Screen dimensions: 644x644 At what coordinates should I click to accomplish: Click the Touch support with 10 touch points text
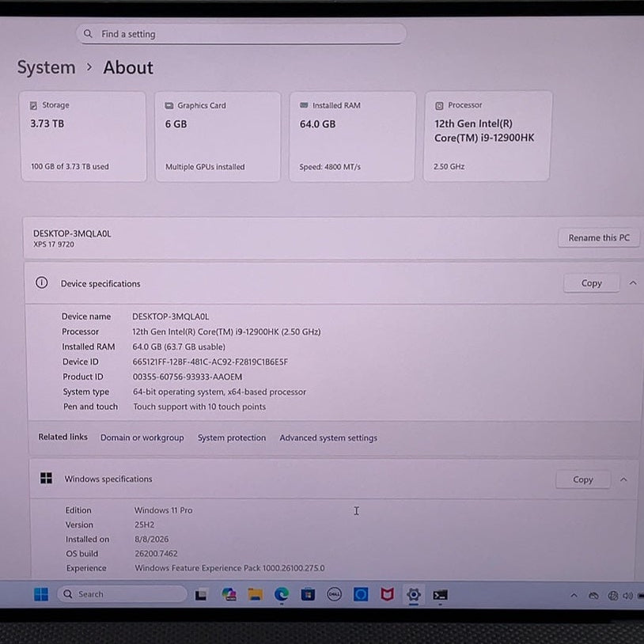[x=199, y=407]
